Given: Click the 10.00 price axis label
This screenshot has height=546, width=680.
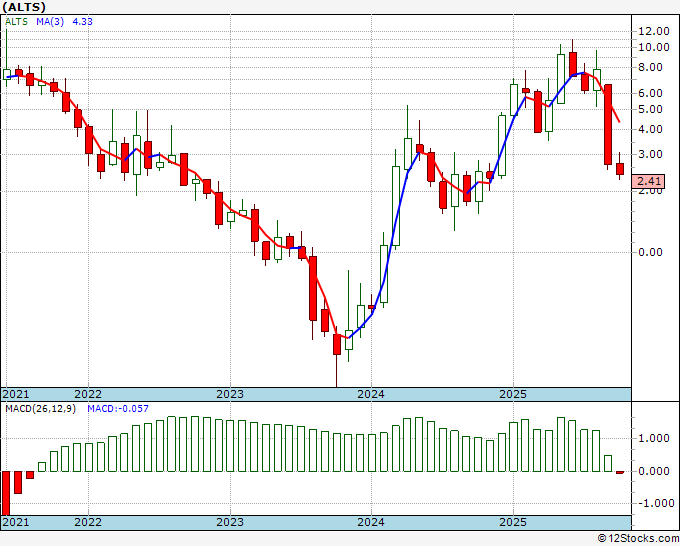Looking at the screenshot, I should [654, 47].
